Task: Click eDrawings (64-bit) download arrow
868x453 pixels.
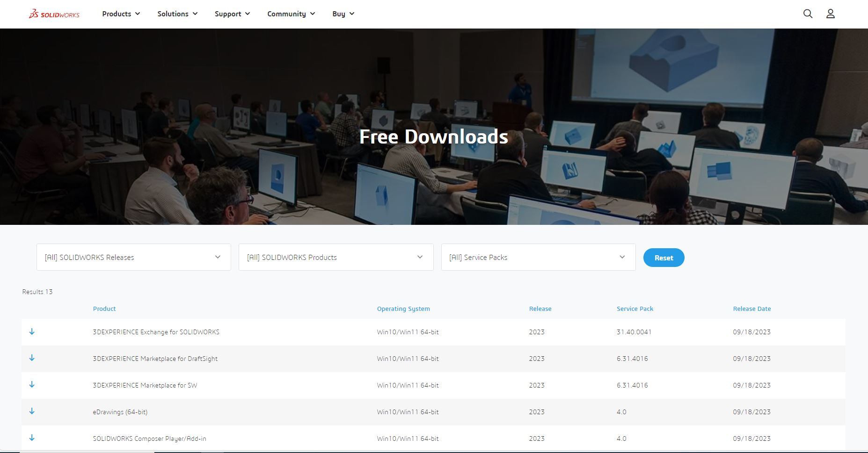Action: coord(32,411)
